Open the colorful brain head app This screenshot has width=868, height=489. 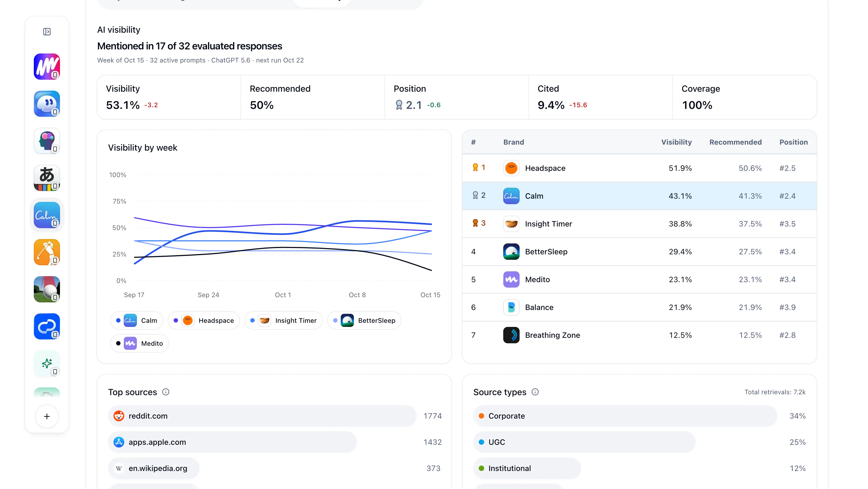click(47, 141)
